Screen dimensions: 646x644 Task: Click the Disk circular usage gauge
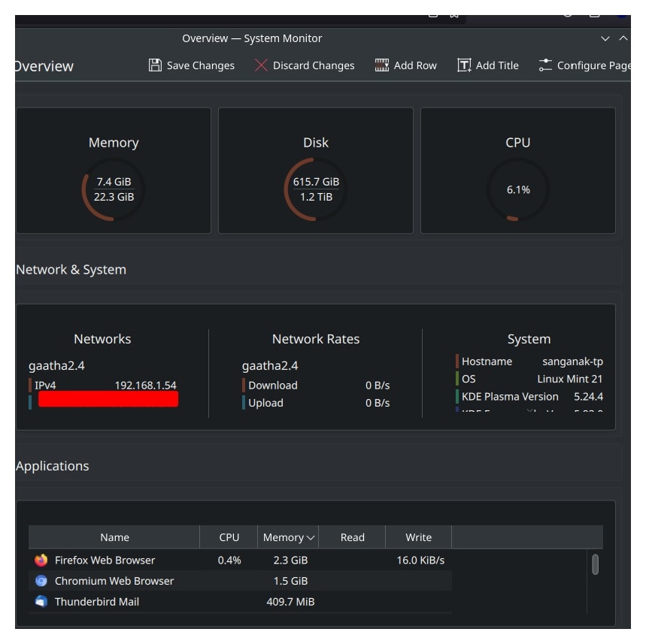click(316, 189)
